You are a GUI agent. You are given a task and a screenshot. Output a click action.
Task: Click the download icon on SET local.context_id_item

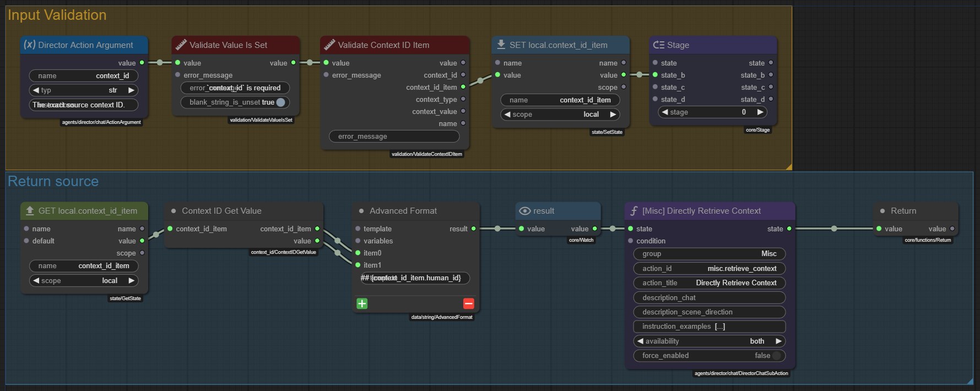[x=501, y=45]
